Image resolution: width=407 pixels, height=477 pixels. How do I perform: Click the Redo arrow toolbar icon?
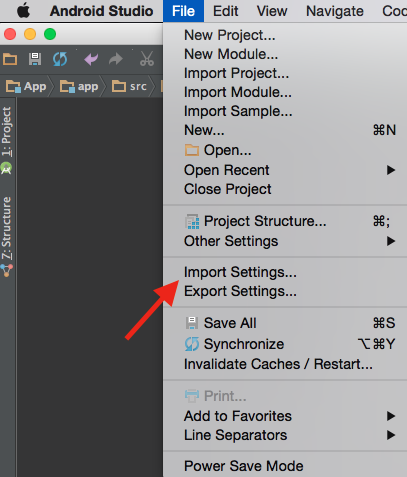(x=116, y=59)
